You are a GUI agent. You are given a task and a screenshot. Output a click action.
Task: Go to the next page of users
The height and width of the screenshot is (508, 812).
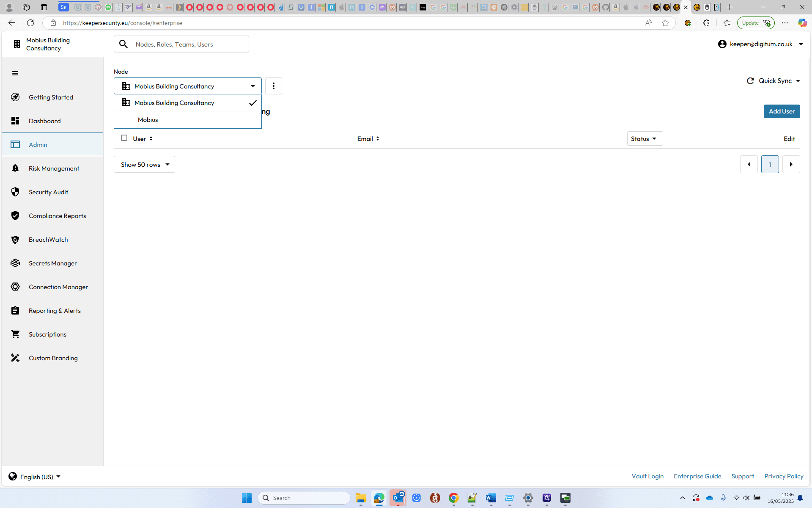click(791, 164)
